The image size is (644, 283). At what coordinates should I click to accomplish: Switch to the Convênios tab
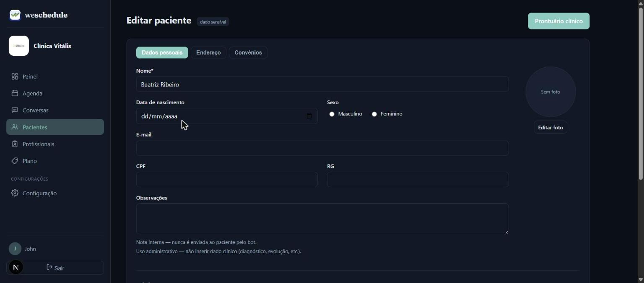click(248, 52)
